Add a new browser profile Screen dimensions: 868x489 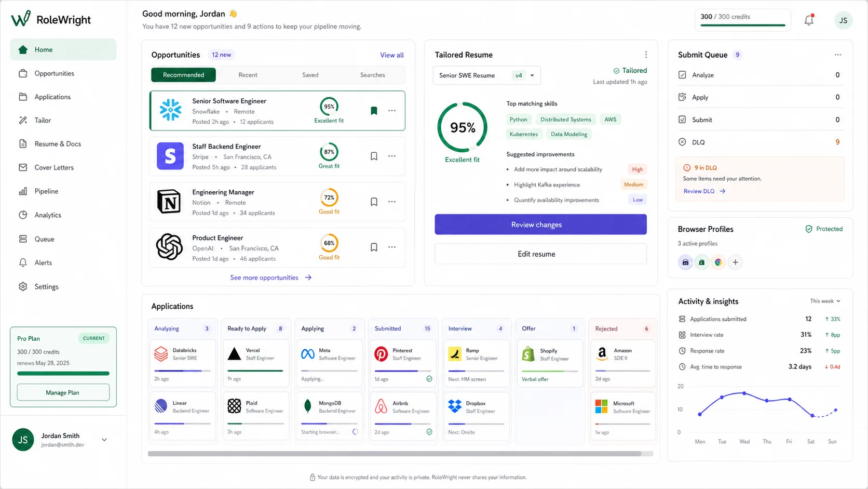pos(735,262)
